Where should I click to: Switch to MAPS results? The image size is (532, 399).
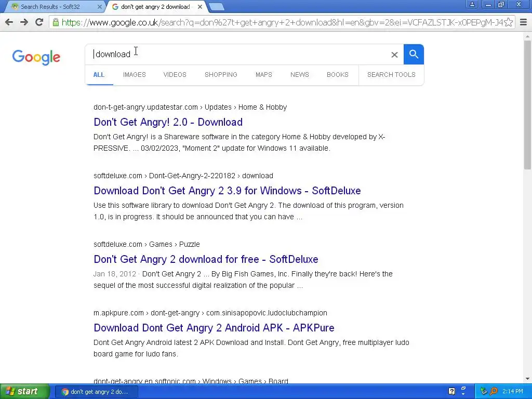pos(263,75)
